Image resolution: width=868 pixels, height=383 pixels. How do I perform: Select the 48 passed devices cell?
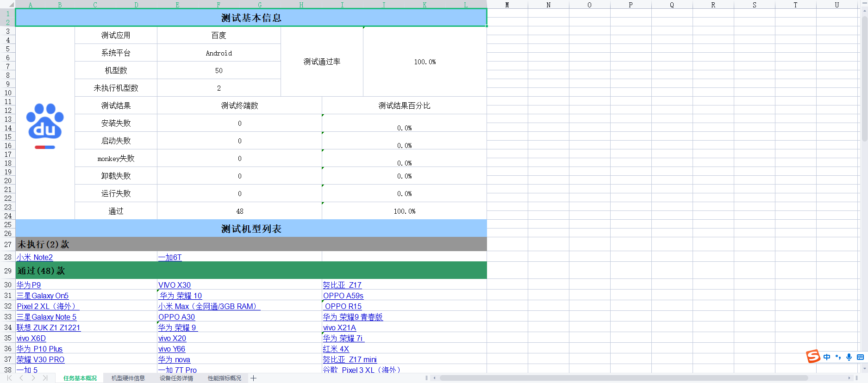point(239,211)
